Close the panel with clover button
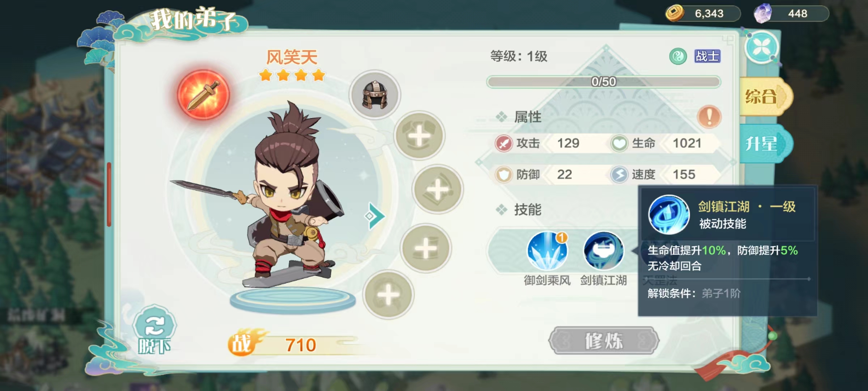This screenshot has width=868, height=391. click(x=762, y=48)
